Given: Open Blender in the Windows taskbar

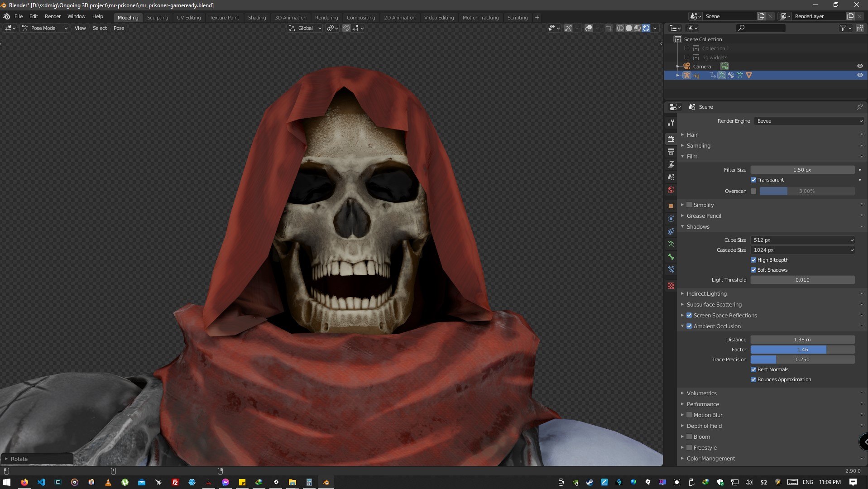Looking at the screenshot, I should pyautogui.click(x=326, y=482).
